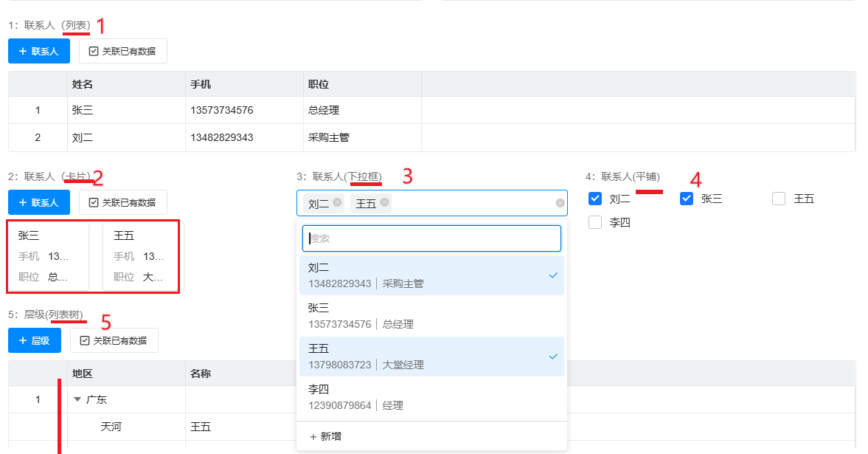
Task: Add a new 联系人 in the 列表 section
Action: click(38, 52)
